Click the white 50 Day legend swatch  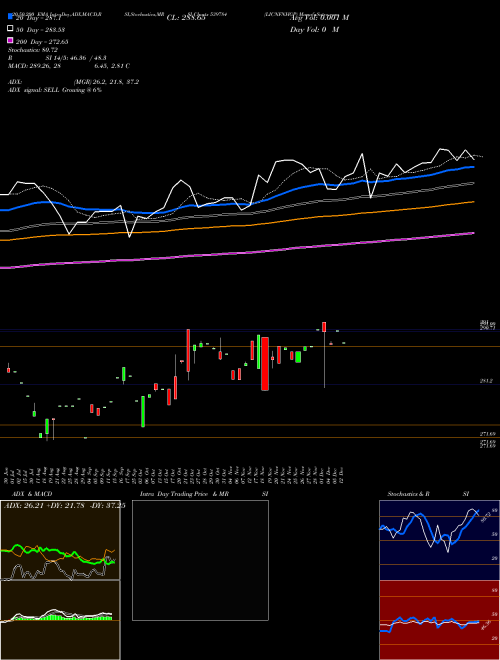pyautogui.click(x=10, y=28)
